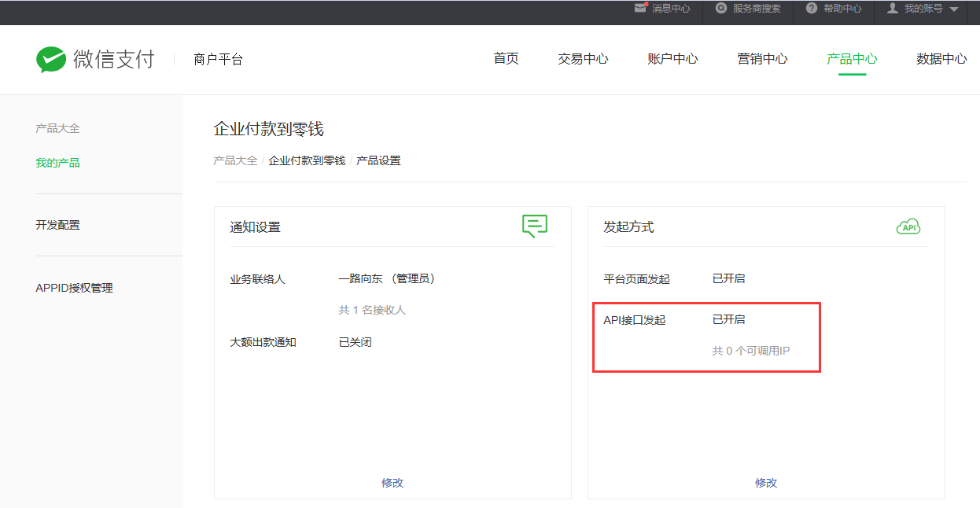Click the WeChat Pay green logo

point(51,60)
